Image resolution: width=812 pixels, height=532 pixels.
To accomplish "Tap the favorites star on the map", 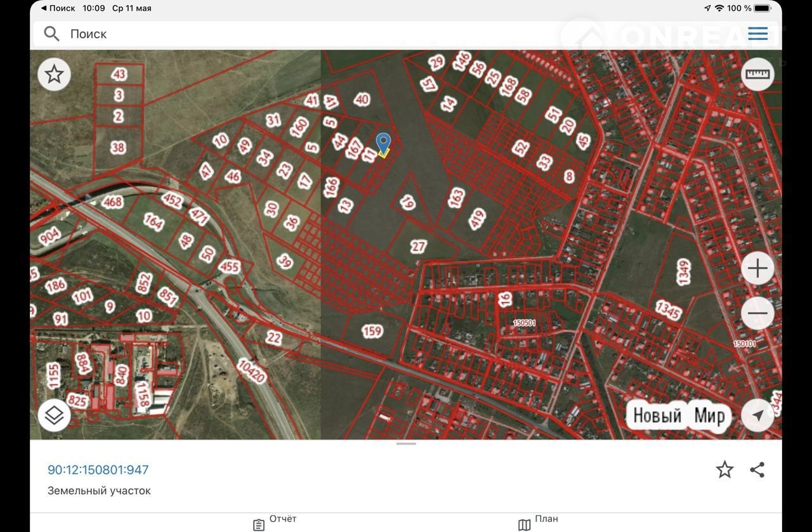I will click(x=55, y=75).
